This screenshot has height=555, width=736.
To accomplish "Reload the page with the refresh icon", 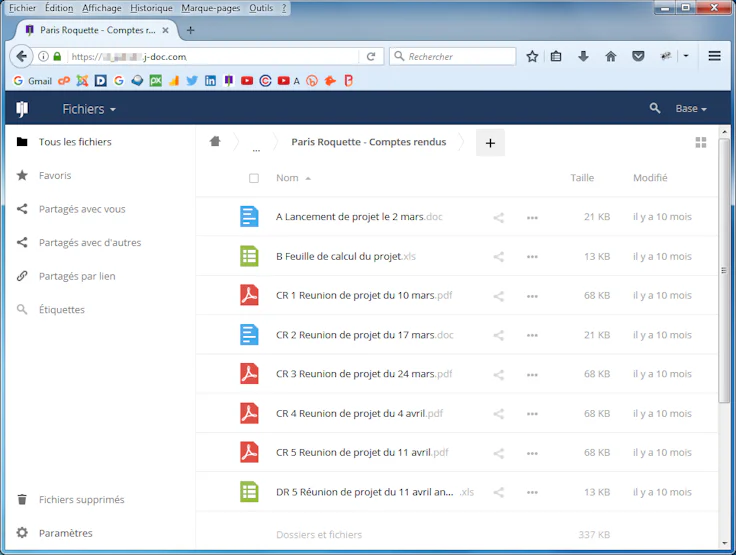I will point(371,57).
